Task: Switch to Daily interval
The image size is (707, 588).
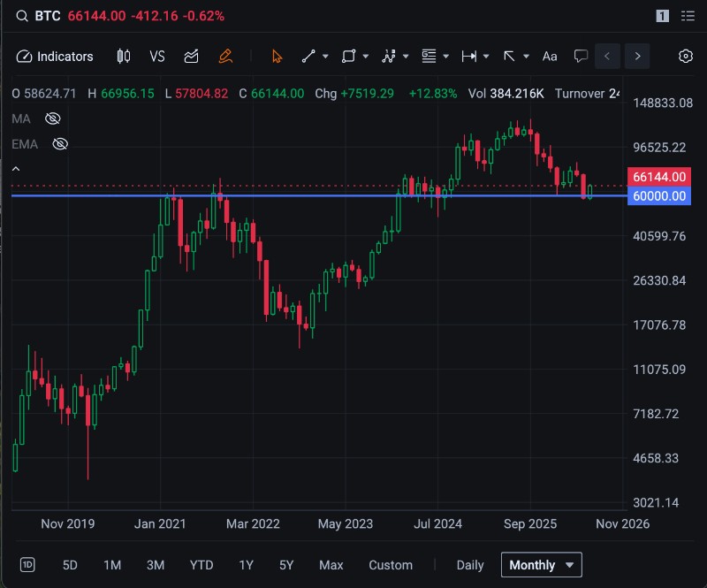Action: click(470, 565)
